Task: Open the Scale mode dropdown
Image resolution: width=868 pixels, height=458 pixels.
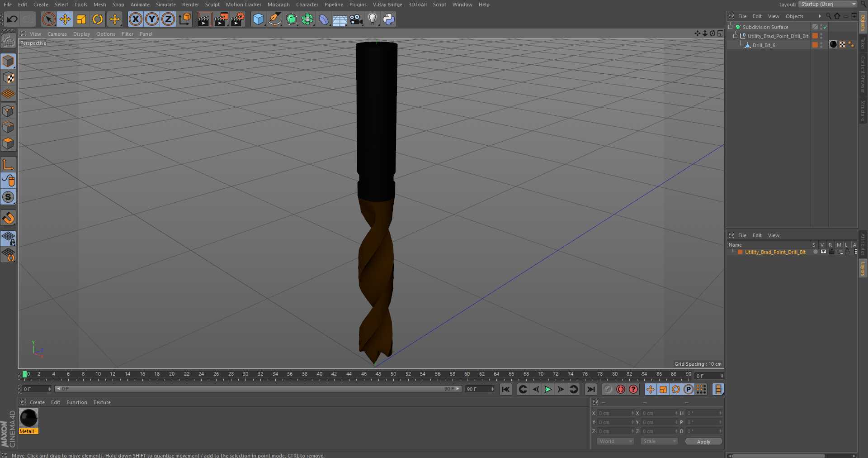Action: [x=659, y=441]
